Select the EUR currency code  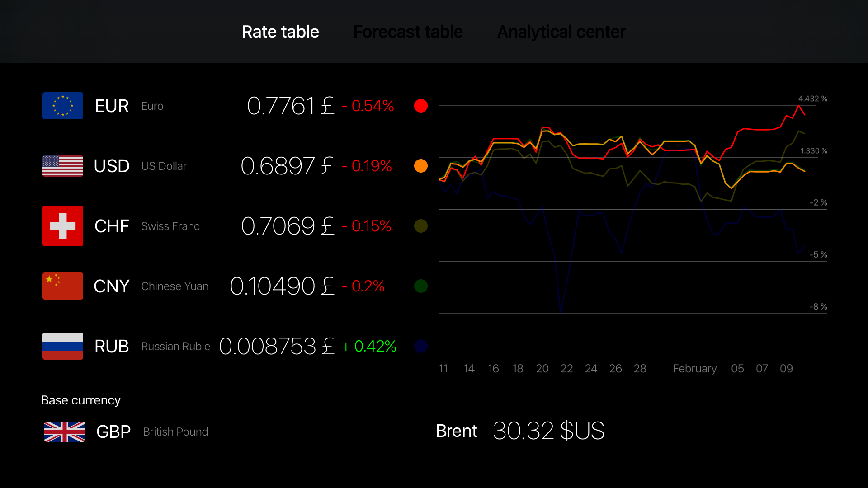[112, 106]
